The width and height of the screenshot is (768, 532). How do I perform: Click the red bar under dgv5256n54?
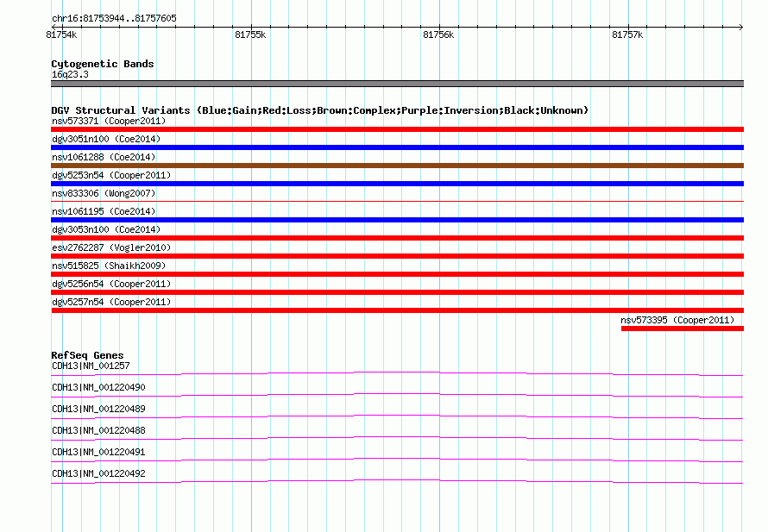pyautogui.click(x=397, y=292)
